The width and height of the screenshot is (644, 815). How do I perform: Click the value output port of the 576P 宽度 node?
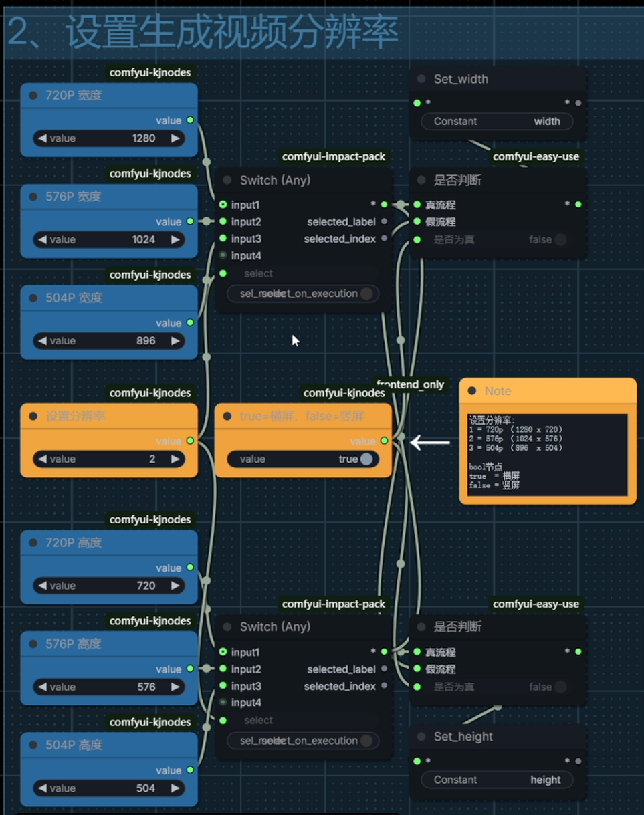point(190,221)
